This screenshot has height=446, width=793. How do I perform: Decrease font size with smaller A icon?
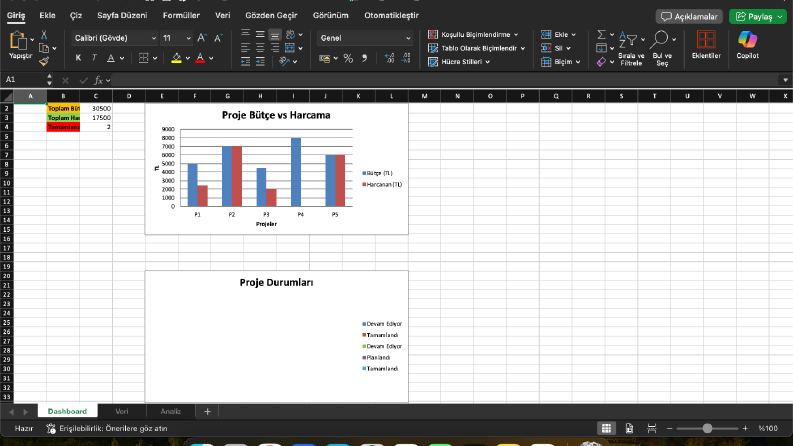(218, 38)
